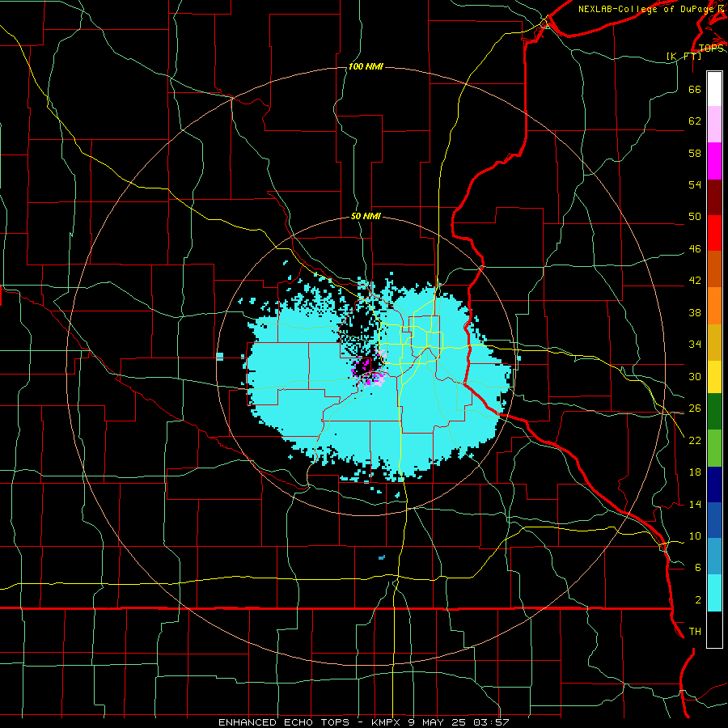Click the dark red 50-54 legend swatch
This screenshot has height=728, width=728.
(x=714, y=197)
